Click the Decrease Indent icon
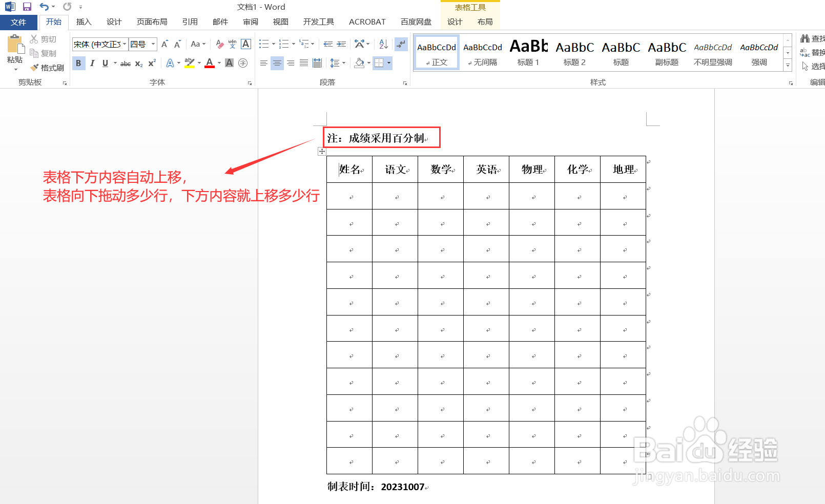This screenshot has width=825, height=504. tap(328, 44)
